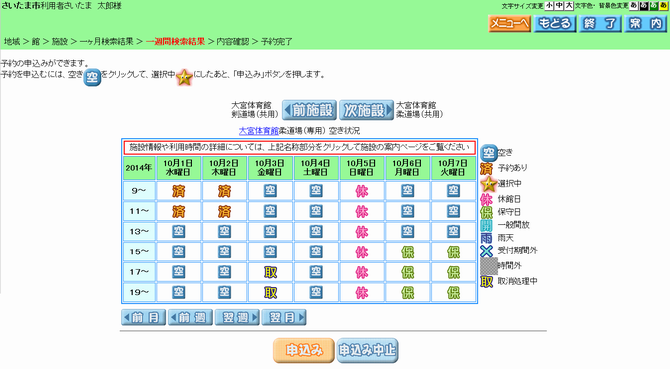Click legend text 取消処理中
Screen dimensions: 670x369
pyautogui.click(x=517, y=281)
